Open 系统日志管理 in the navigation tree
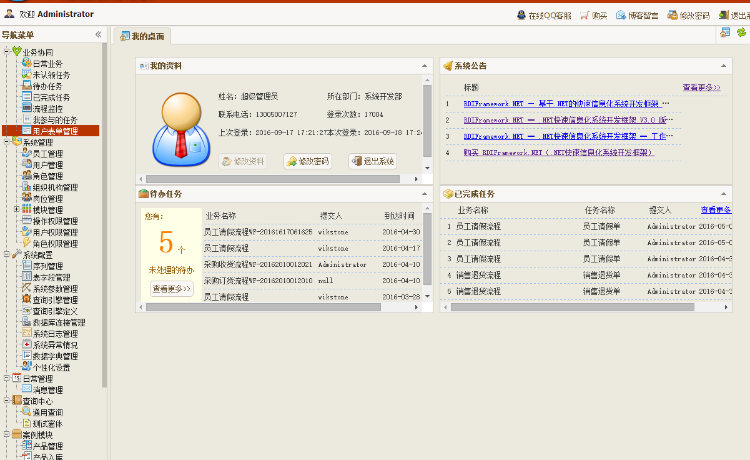This screenshot has height=460, width=750. 55,334
